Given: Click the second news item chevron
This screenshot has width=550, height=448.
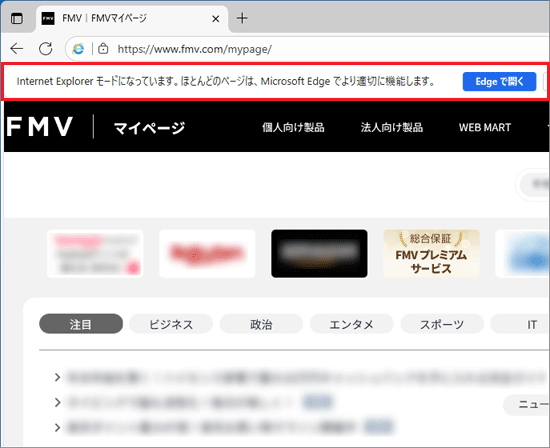Looking at the screenshot, I should tap(58, 402).
